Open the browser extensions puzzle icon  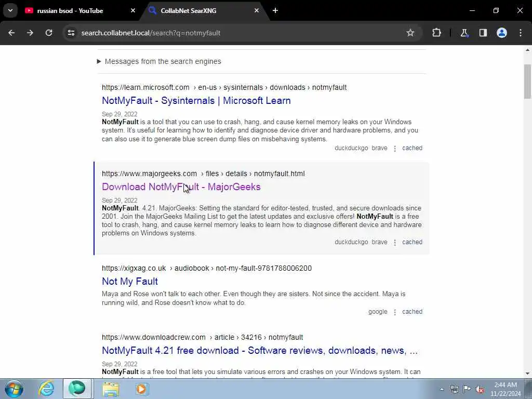pos(436,33)
